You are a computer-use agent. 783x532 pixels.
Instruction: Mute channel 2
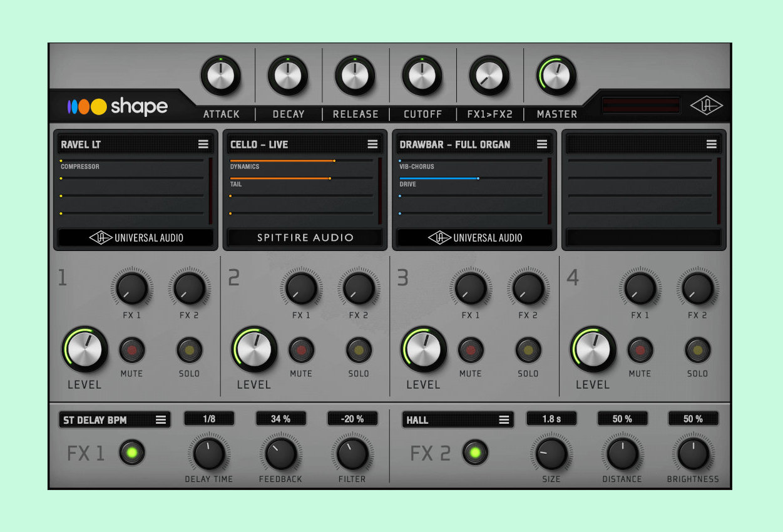[301, 350]
